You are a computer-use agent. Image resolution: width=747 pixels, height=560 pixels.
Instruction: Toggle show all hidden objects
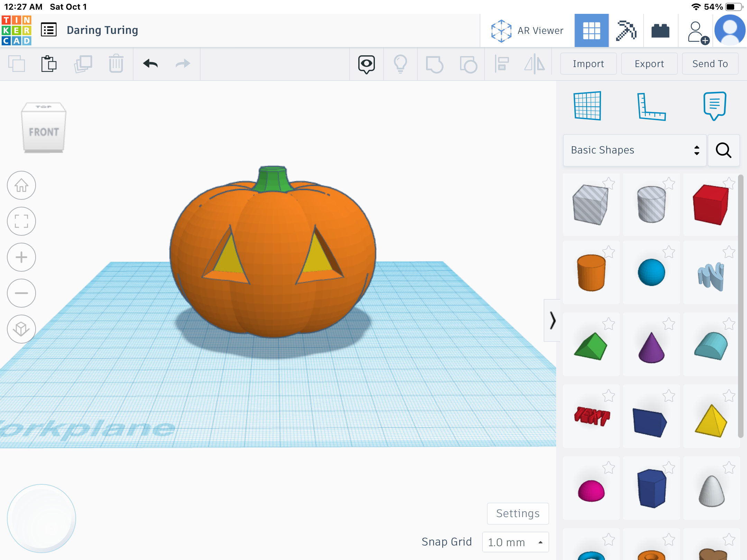point(400,64)
